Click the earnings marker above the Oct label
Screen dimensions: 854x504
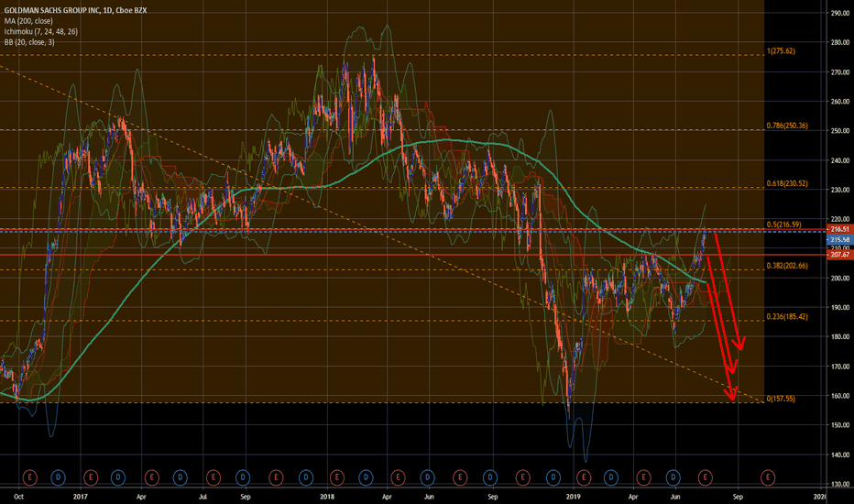pyautogui.click(x=29, y=477)
